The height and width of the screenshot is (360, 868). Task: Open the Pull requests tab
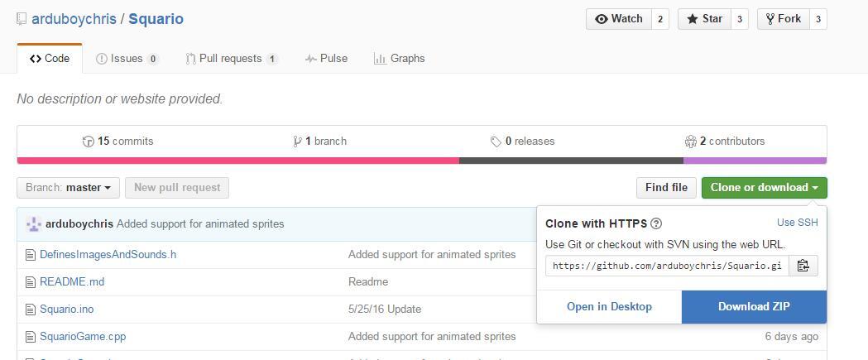point(232,59)
